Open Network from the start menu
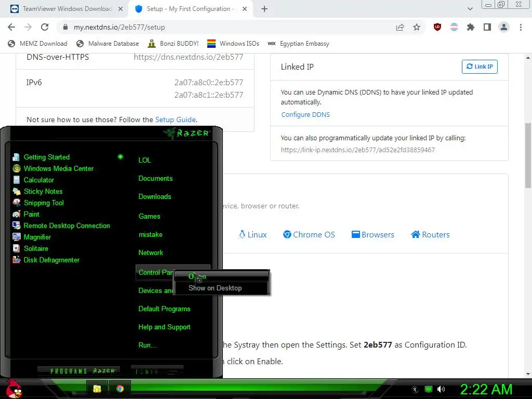Viewport: 532px width, 399px height. point(151,253)
